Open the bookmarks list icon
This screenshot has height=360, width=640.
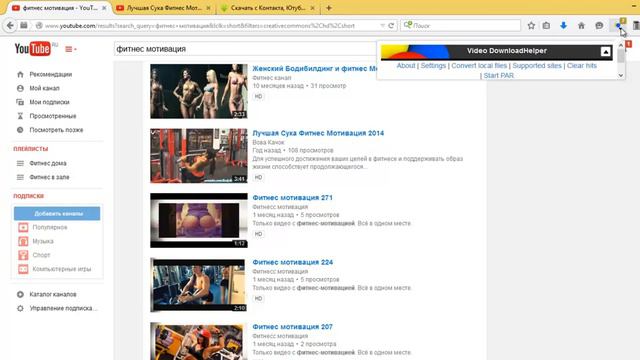point(546,25)
